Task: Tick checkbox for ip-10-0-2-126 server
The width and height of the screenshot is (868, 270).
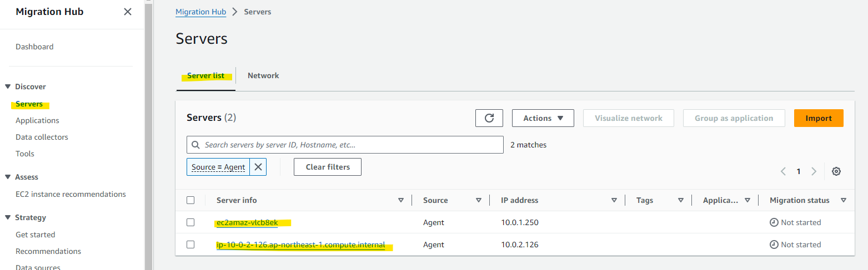Action: tap(190, 244)
